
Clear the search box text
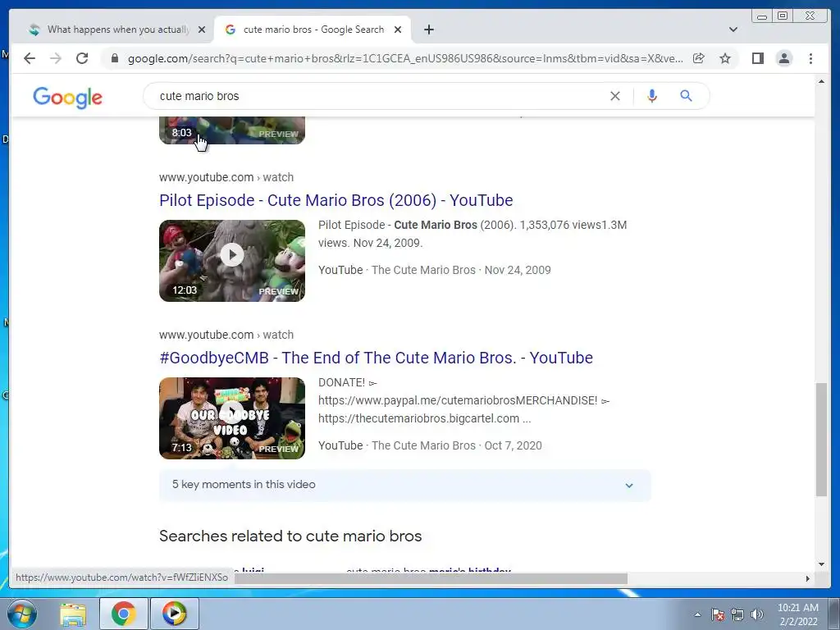615,96
